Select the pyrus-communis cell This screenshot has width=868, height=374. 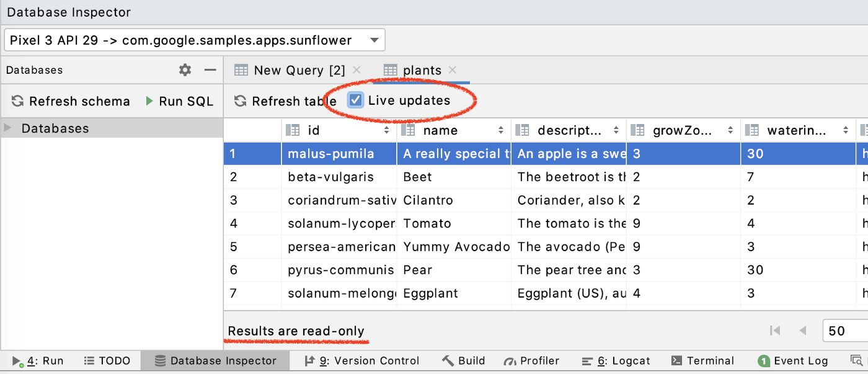coord(339,270)
